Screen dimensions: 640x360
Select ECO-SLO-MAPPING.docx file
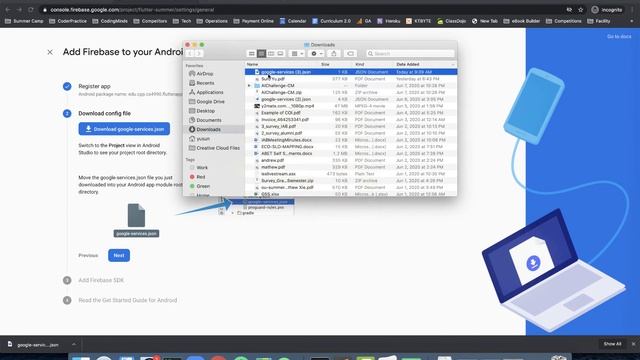351,147
